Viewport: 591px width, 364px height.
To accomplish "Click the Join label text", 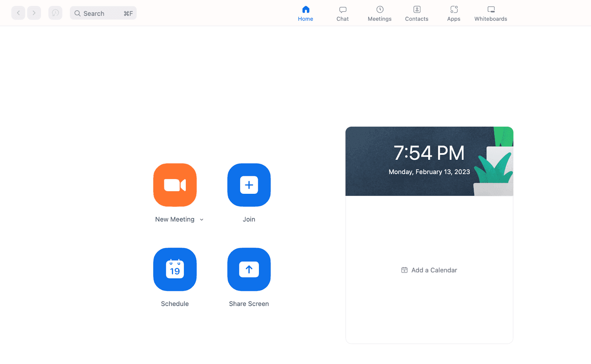I will (x=249, y=219).
